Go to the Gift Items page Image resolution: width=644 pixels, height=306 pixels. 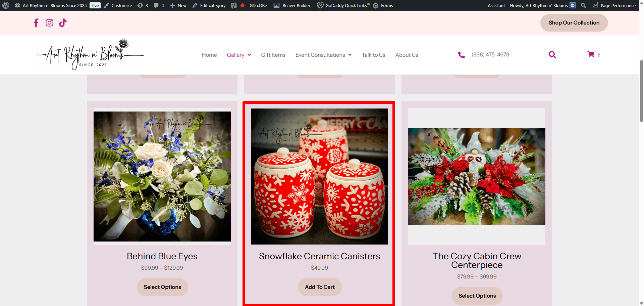[x=273, y=55]
